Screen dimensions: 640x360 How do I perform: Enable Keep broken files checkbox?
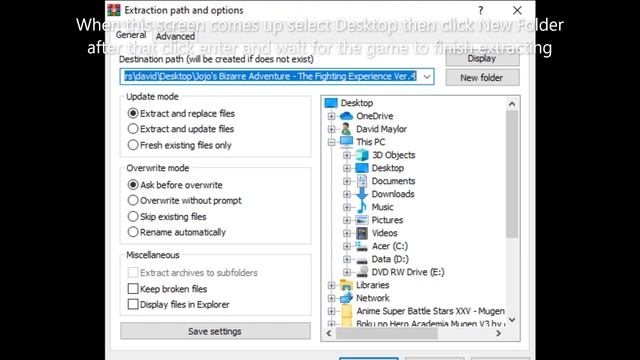pyautogui.click(x=133, y=289)
